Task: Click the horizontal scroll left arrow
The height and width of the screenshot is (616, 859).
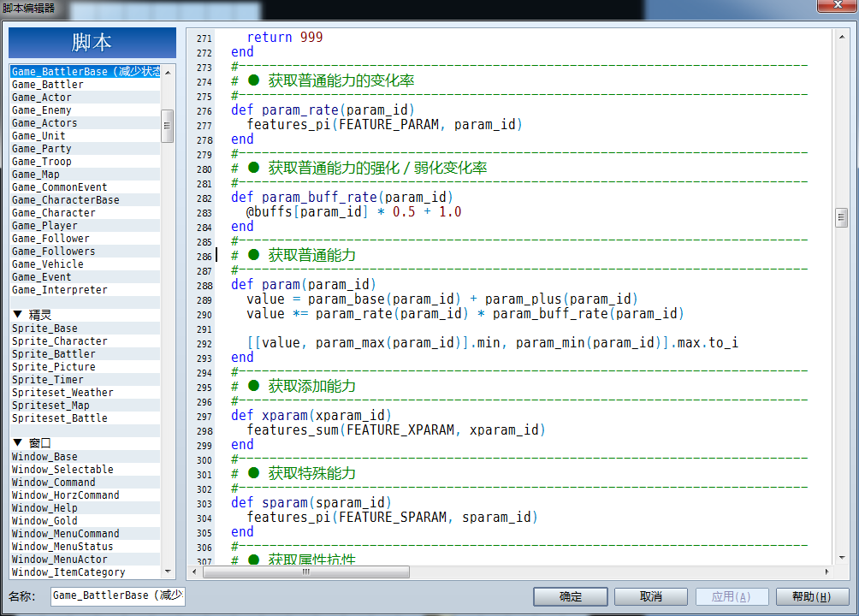Action: [x=194, y=572]
